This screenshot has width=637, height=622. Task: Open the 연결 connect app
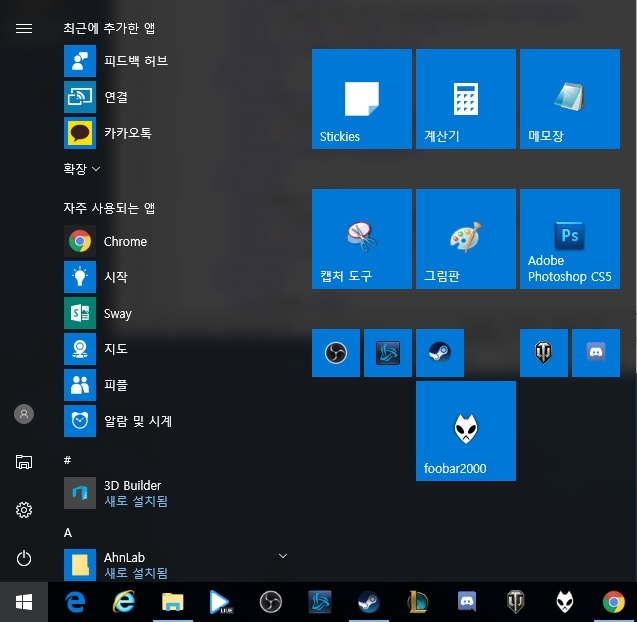pos(175,97)
